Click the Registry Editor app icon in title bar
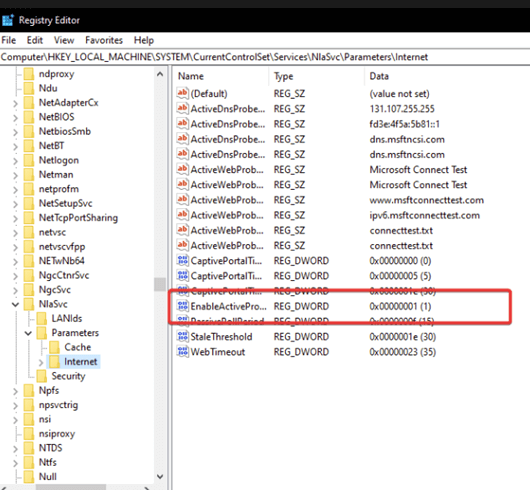This screenshot has width=530, height=490. pos(7,20)
